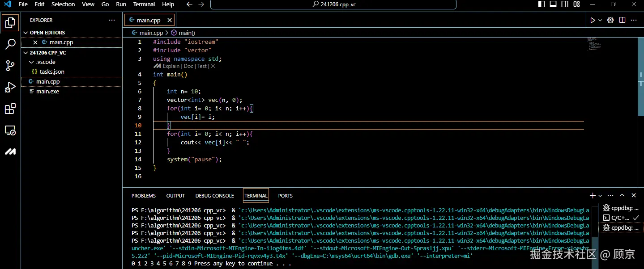Open the Run menu
The height and width of the screenshot is (269, 644).
[121, 4]
